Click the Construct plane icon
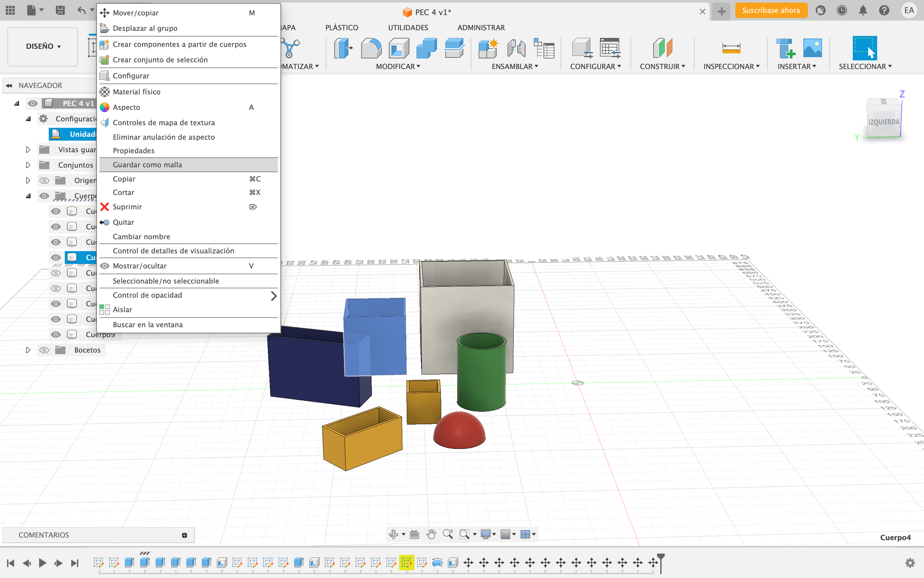This screenshot has width=924, height=578. (662, 48)
